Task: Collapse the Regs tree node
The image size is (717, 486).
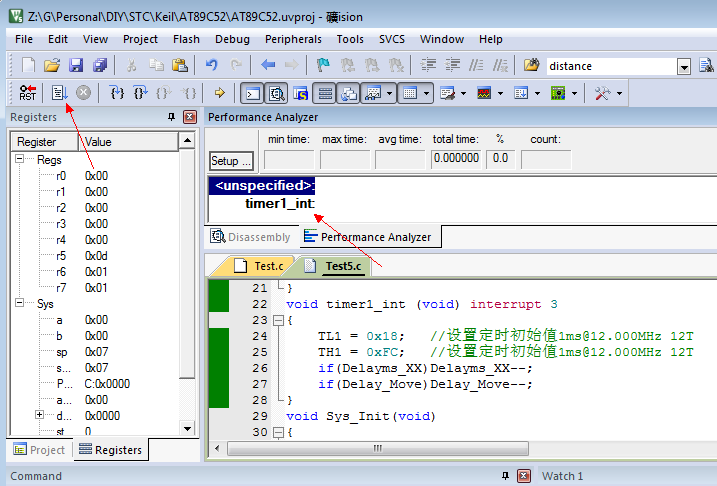Action: click(x=19, y=159)
